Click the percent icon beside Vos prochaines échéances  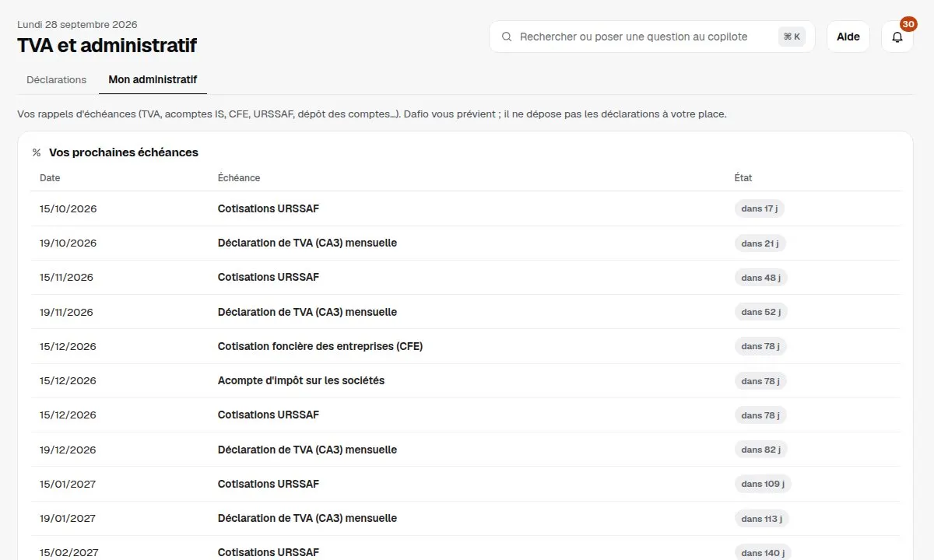click(x=37, y=152)
